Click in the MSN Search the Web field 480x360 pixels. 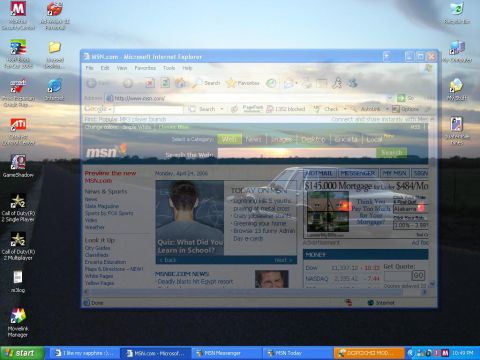coord(297,153)
